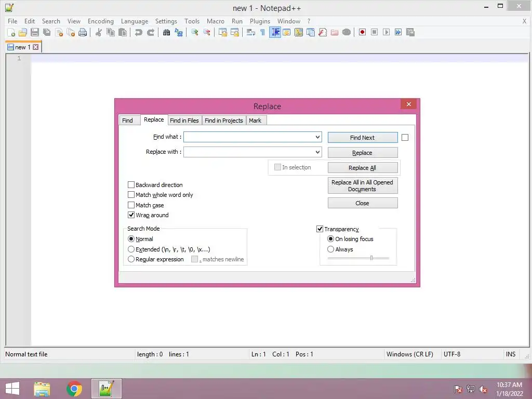Viewport: 532px width, 399px height.
Task: Toggle the Word wrap toolbar icon
Action: point(251,32)
